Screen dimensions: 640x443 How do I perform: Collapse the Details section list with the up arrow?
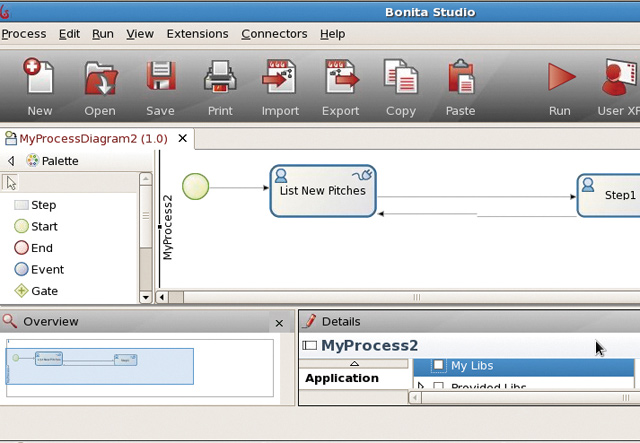[x=354, y=363]
